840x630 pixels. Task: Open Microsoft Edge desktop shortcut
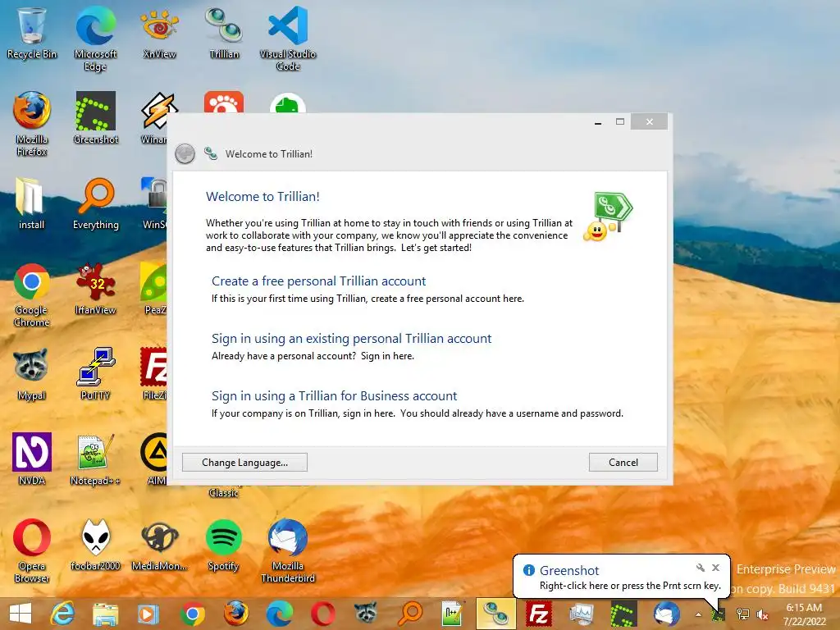coord(95,39)
